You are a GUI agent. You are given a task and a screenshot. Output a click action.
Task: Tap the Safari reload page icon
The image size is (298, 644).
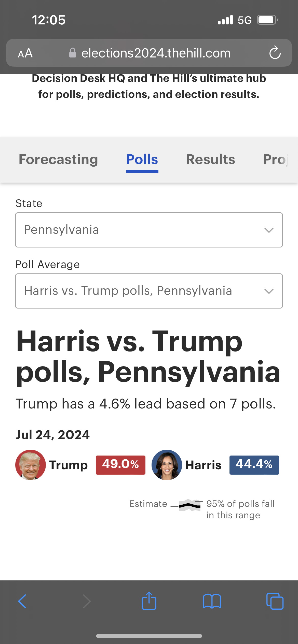coord(275,53)
